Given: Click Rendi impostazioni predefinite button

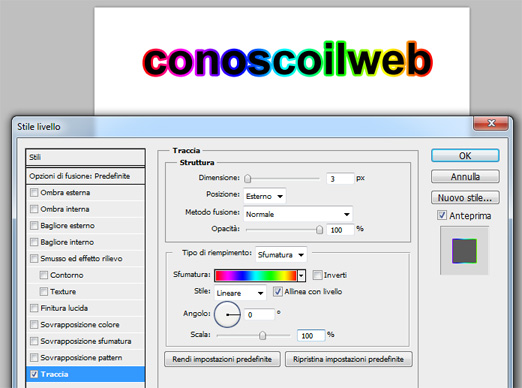Looking at the screenshot, I should click(x=222, y=359).
